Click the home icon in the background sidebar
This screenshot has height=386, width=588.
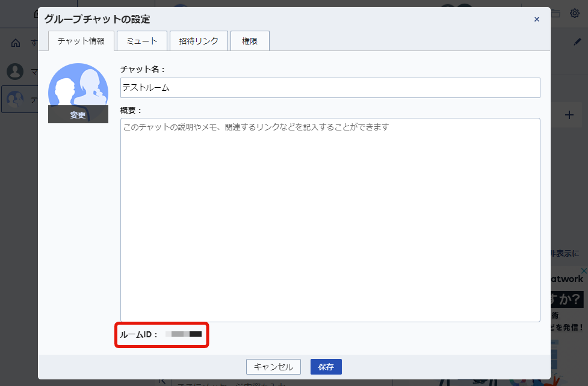[x=16, y=43]
